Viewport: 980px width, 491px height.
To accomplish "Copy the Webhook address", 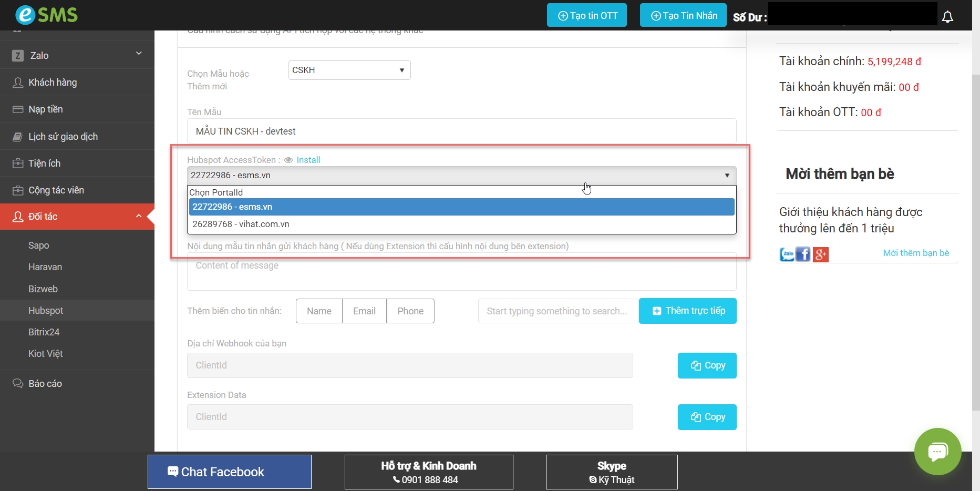I will [x=707, y=365].
